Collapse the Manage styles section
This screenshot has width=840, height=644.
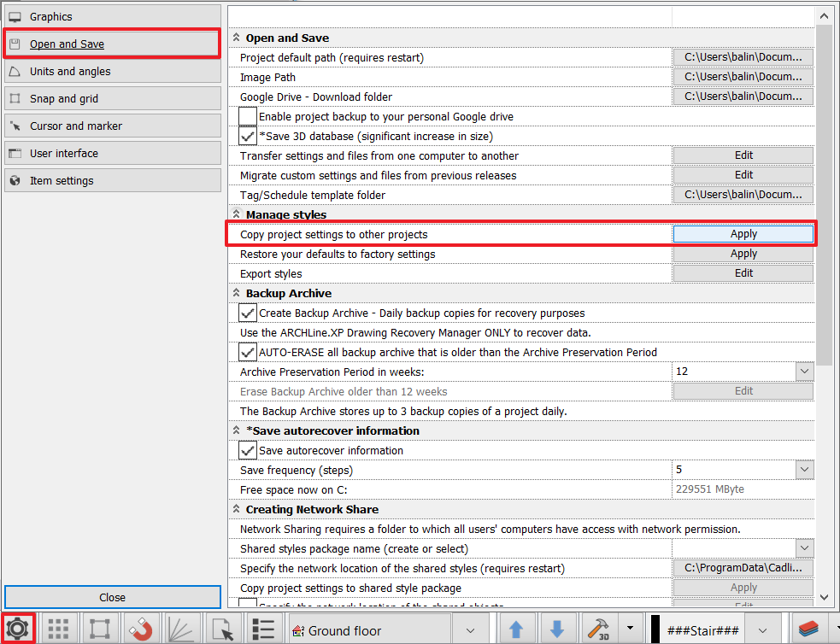236,214
